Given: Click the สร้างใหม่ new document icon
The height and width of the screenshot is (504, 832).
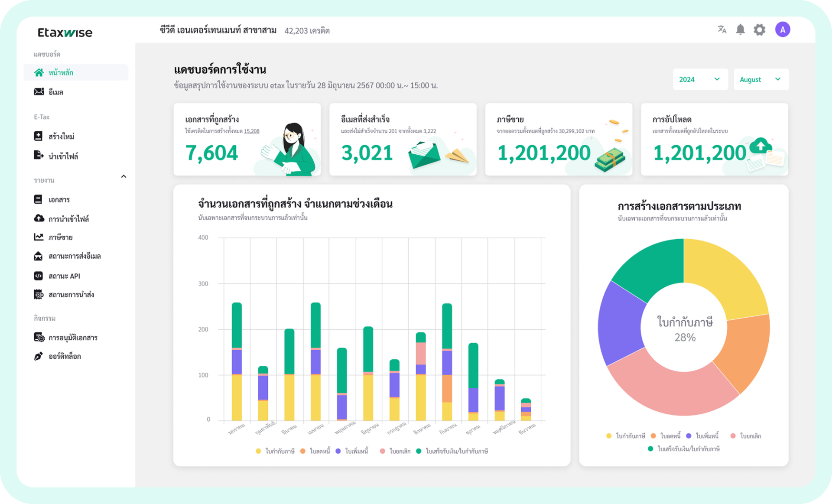Looking at the screenshot, I should [x=39, y=136].
